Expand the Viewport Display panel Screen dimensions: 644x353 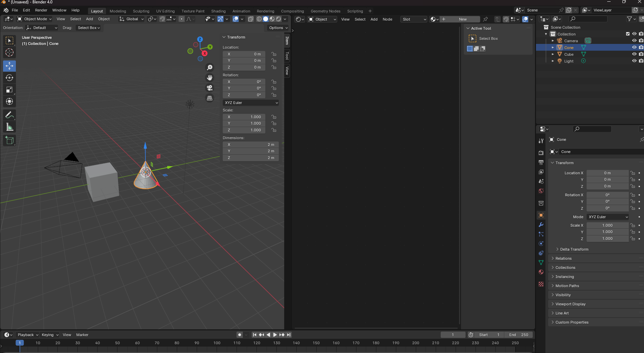570,304
